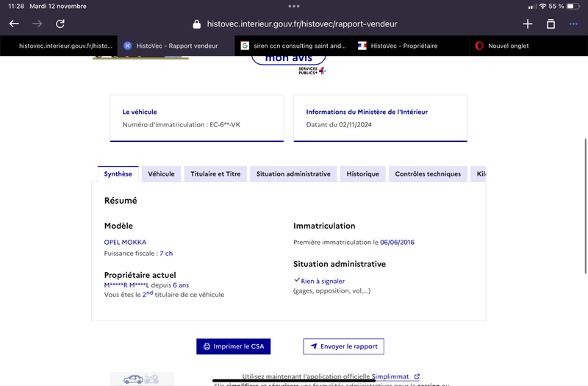Reload the page with refresh icon
The height and width of the screenshot is (386, 588).
pyautogui.click(x=60, y=24)
